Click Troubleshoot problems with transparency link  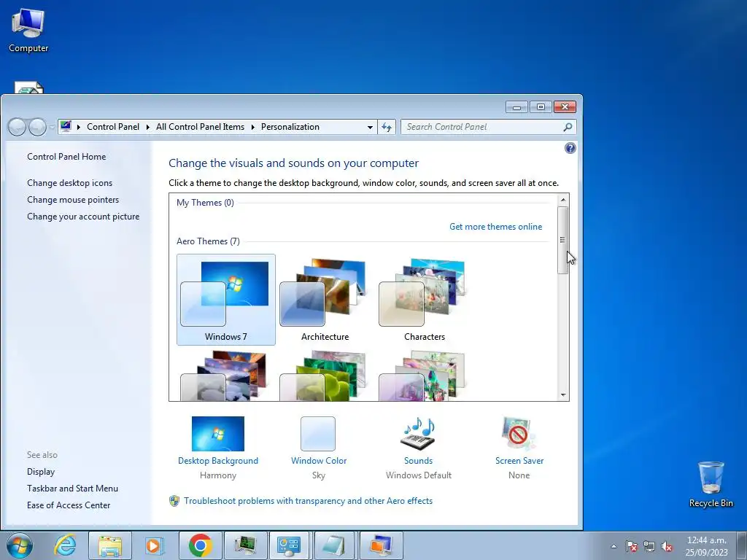click(x=309, y=501)
